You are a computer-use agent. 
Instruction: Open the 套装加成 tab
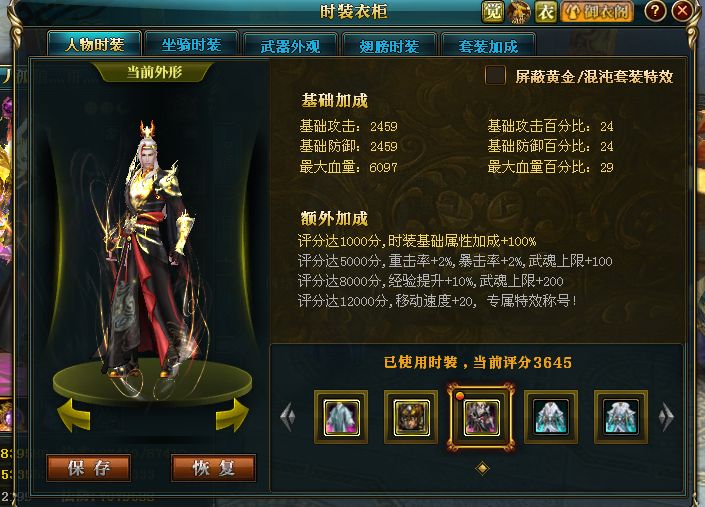(x=488, y=46)
